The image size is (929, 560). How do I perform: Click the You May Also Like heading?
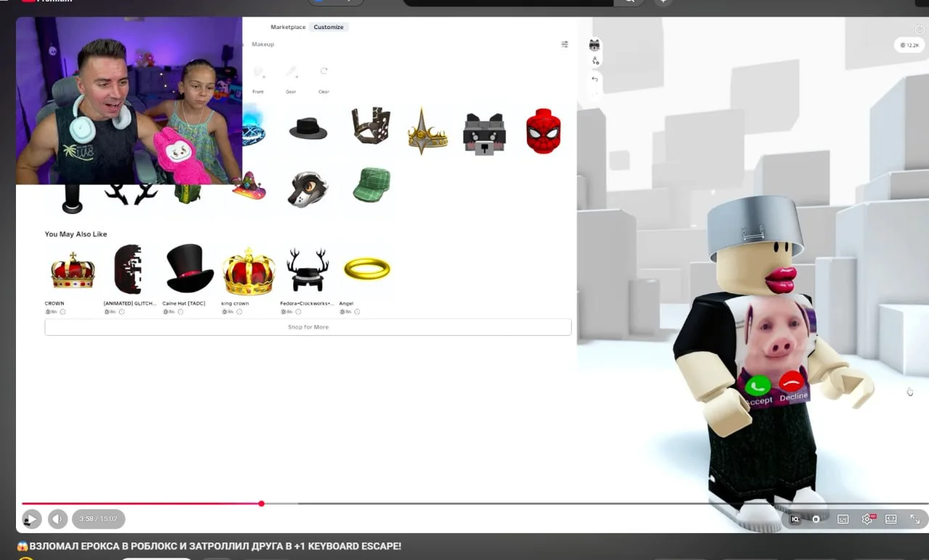75,234
